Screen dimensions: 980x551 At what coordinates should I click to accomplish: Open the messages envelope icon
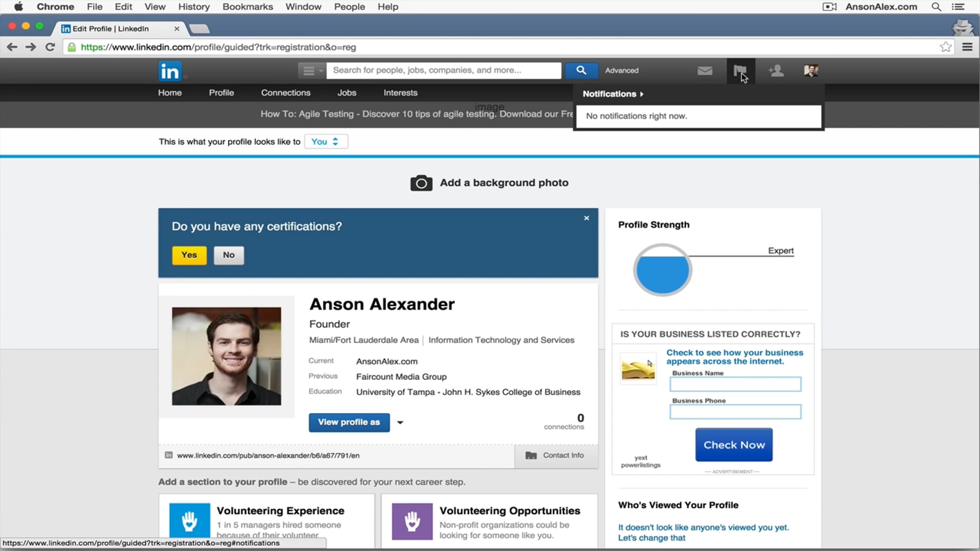705,71
